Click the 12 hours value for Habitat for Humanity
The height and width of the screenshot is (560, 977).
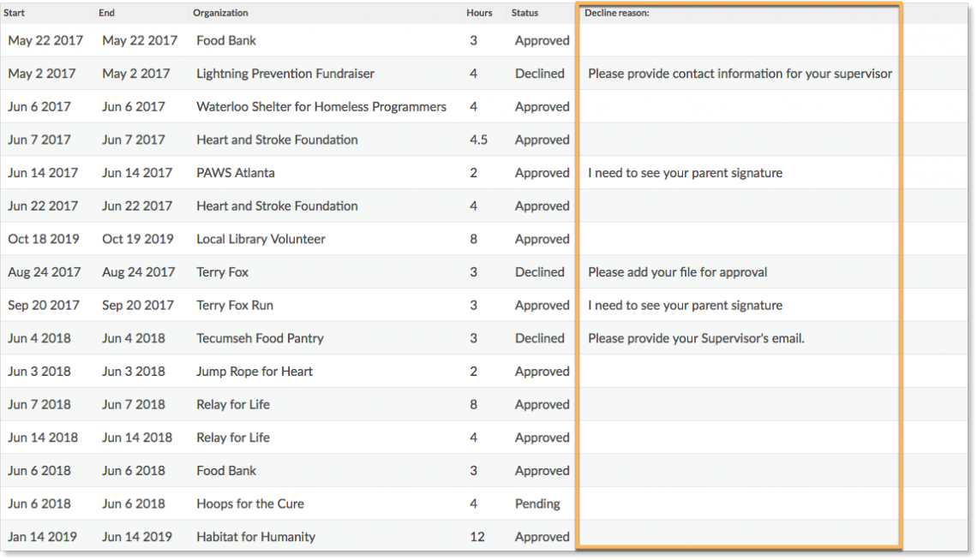[x=477, y=537]
